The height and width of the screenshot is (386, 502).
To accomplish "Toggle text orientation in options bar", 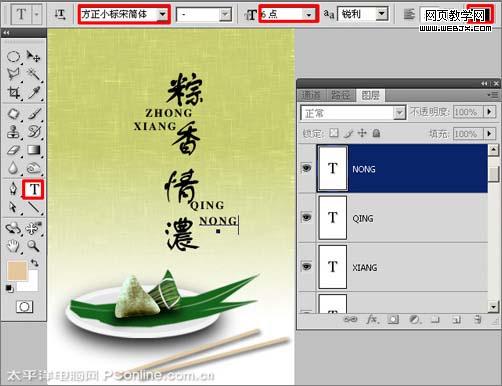I will tap(60, 14).
